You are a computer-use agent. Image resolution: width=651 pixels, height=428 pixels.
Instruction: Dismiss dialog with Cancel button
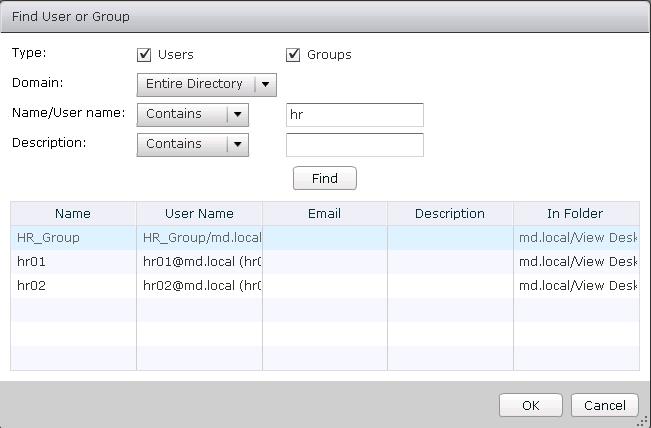tap(604, 405)
